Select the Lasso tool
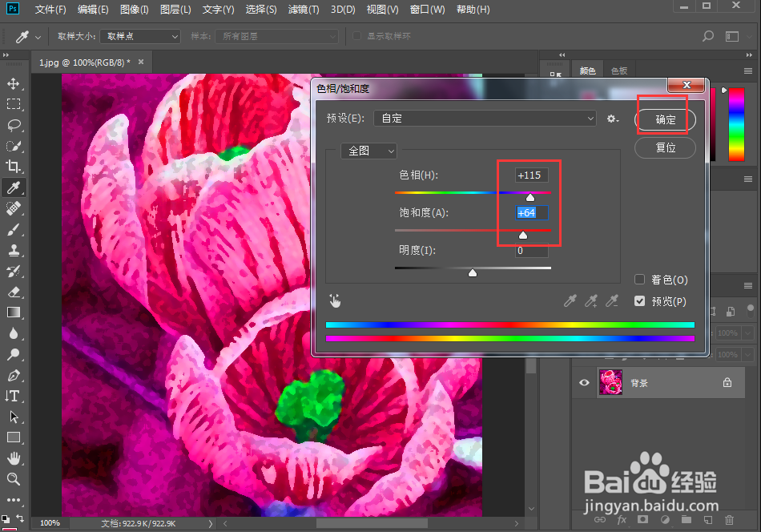 [x=13, y=125]
